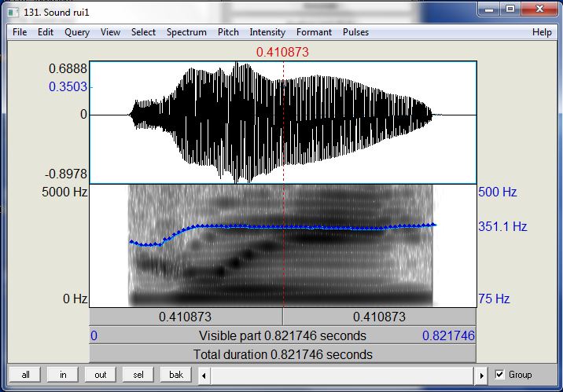Click the 500 Hz pitch ceiling label
The width and height of the screenshot is (563, 392).
497,192
